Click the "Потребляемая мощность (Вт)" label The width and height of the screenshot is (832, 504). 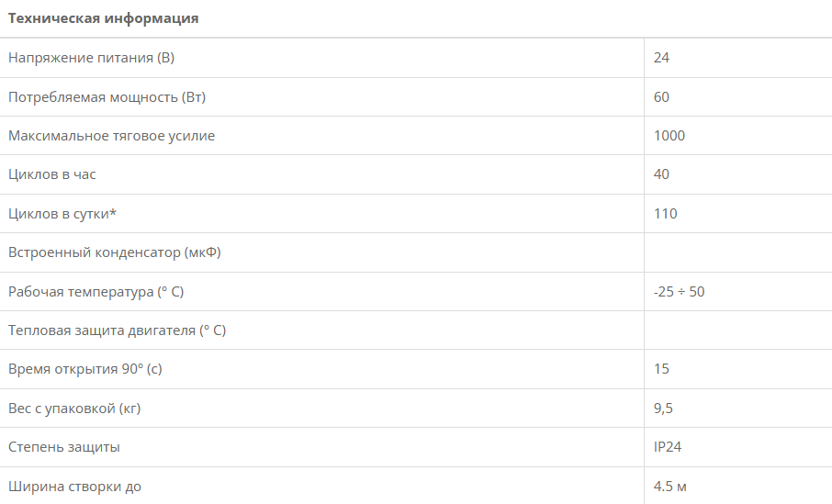click(100, 97)
